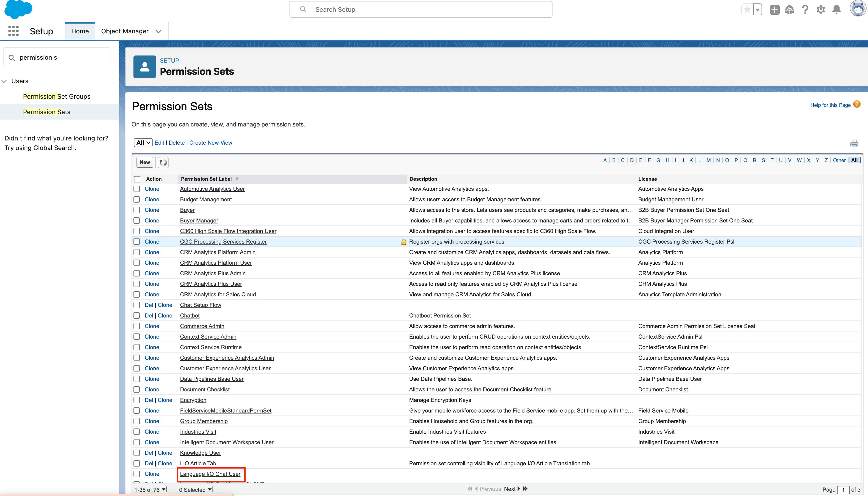Open the 0 Selected dropdown
This screenshot has width=868, height=496.
pyautogui.click(x=210, y=490)
